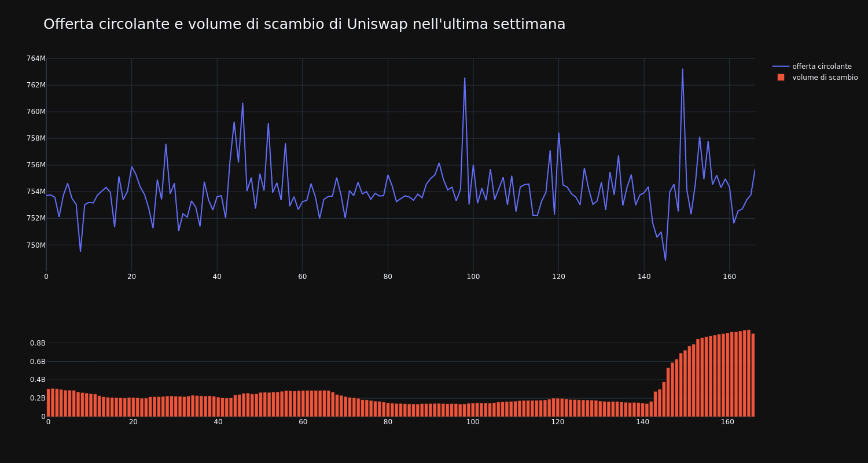Click the line peak near x=46
Image resolution: width=868 pixels, height=463 pixels.
[x=242, y=103]
